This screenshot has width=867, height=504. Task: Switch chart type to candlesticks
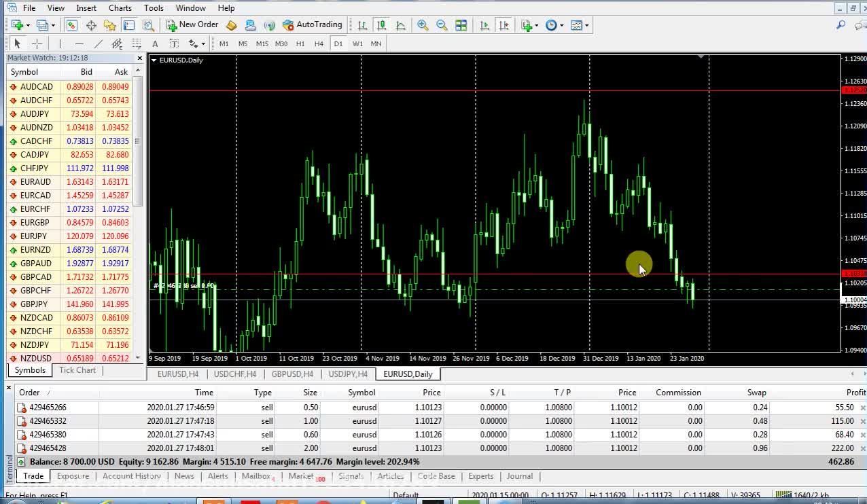coord(381,25)
